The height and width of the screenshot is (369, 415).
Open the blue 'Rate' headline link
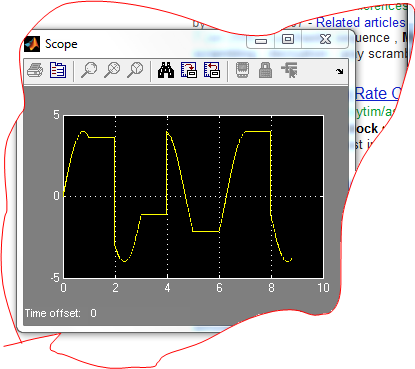click(371, 94)
